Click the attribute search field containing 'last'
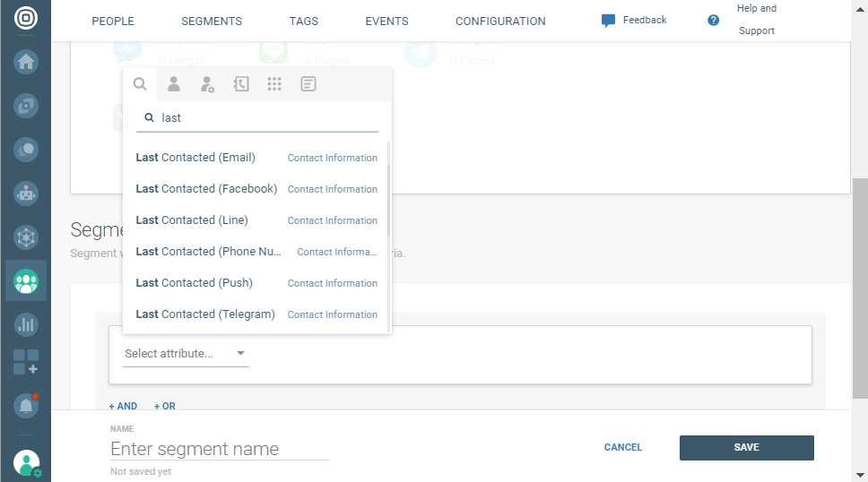868x482 pixels. [x=265, y=117]
